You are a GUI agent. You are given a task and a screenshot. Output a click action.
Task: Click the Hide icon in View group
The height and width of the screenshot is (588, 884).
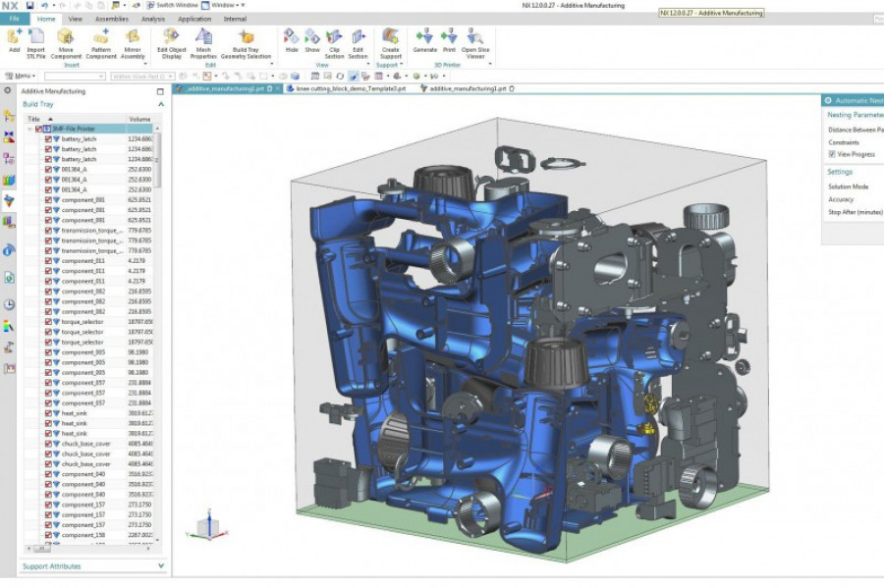pos(292,36)
